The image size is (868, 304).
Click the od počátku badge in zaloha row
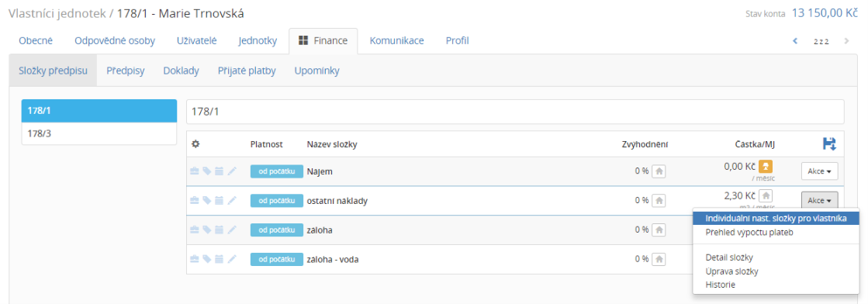point(277,230)
